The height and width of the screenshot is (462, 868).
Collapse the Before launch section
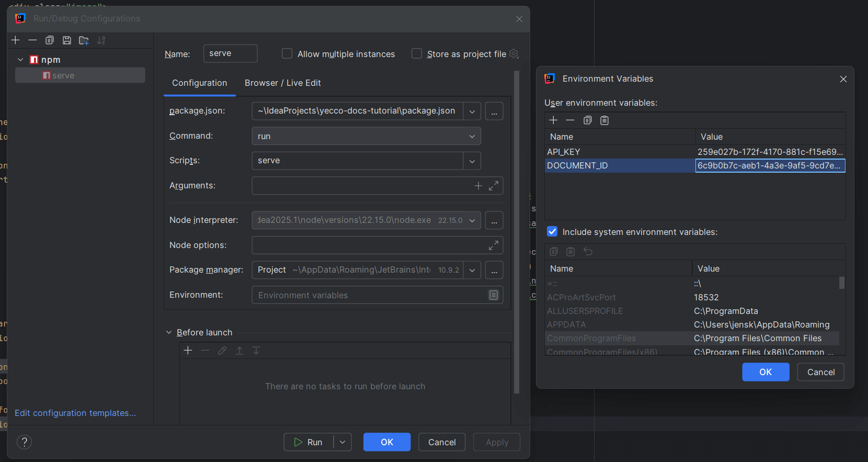pos(169,332)
